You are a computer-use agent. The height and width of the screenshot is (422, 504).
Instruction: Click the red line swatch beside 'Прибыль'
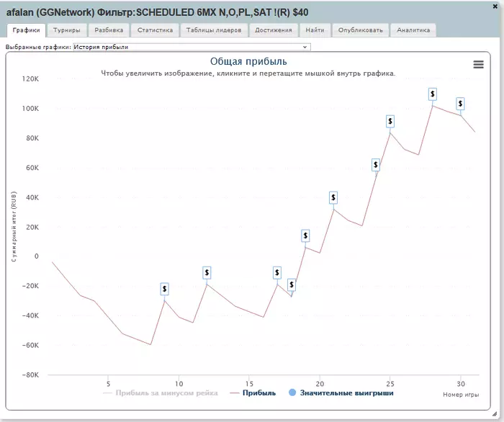(x=235, y=393)
